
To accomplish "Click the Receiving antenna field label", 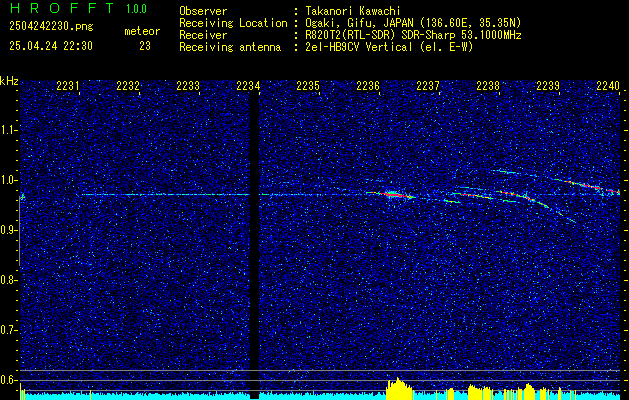I will tap(230, 47).
